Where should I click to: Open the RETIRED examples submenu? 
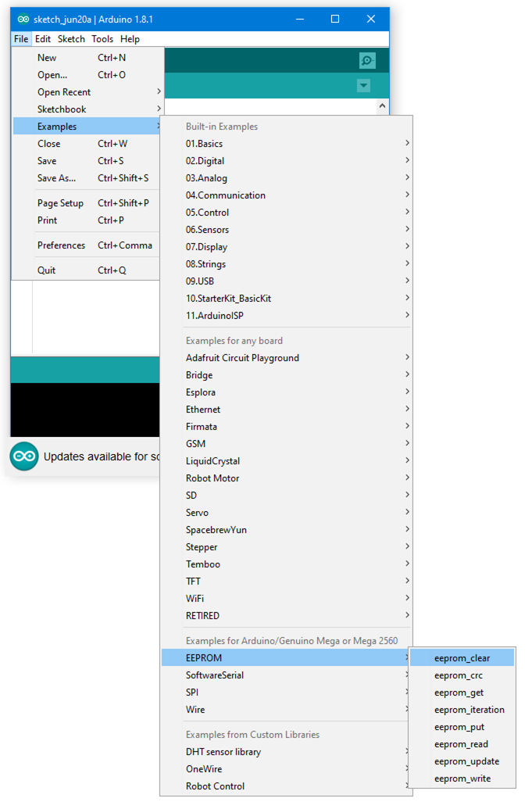(x=287, y=616)
